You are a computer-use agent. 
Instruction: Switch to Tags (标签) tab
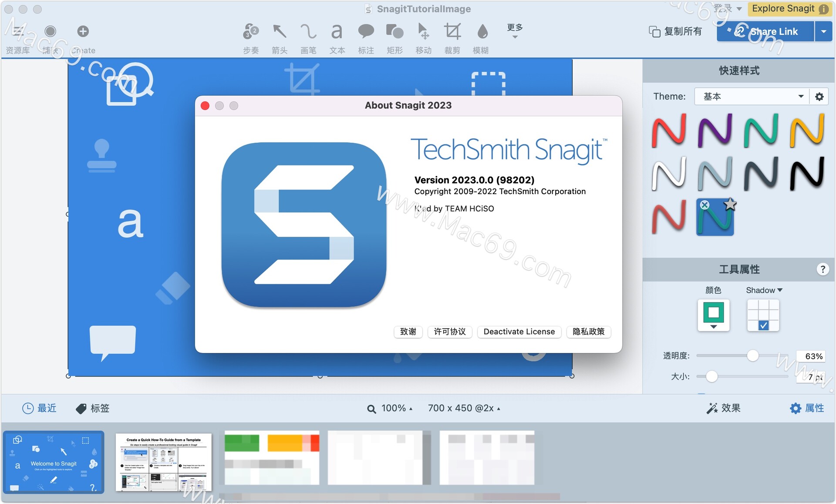(93, 408)
